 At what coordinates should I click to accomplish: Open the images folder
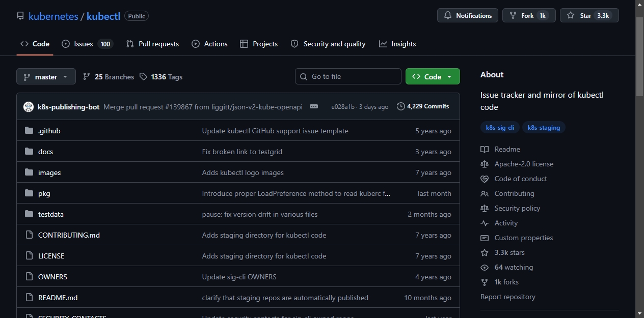coord(49,172)
